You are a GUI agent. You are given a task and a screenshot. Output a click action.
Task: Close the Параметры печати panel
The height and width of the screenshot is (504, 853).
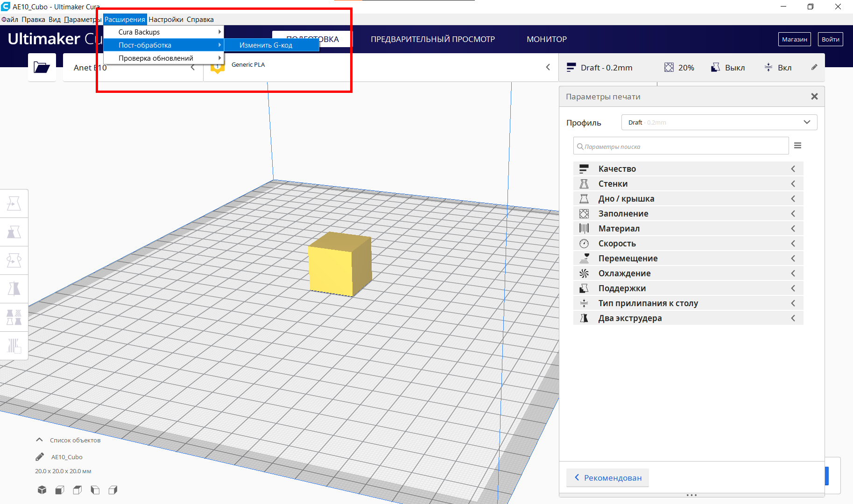coord(814,97)
